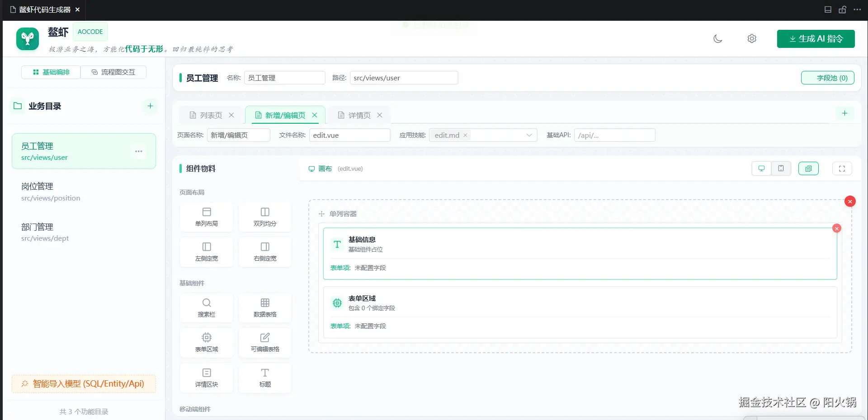Toggle the stacked pages view button
Viewport: 868px width, 420px height.
(x=808, y=168)
